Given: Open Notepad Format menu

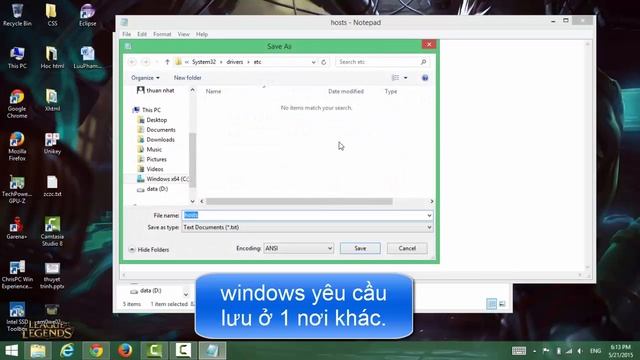Looking at the screenshot, I should [162, 34].
